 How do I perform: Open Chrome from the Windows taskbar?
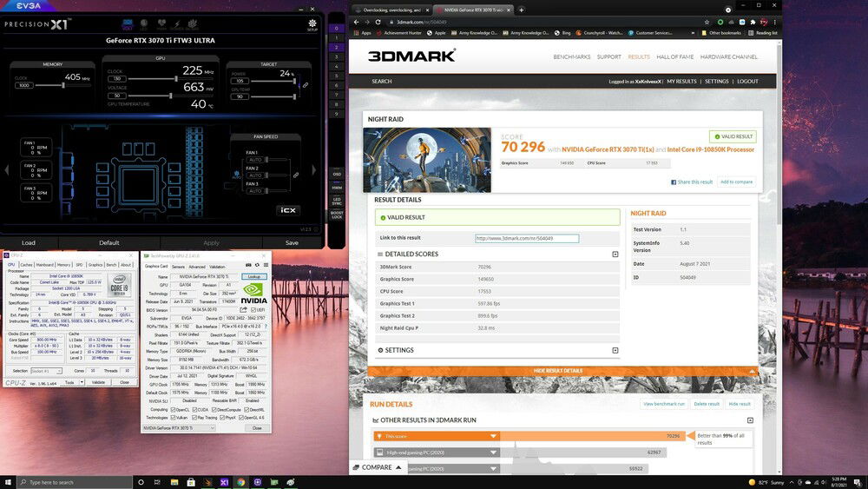pos(241,482)
